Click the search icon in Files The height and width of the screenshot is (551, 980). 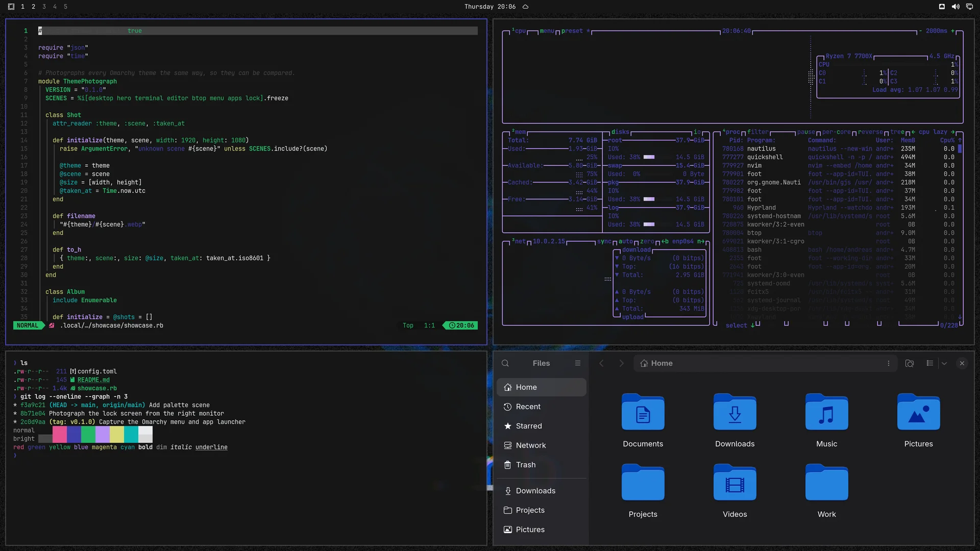coord(505,363)
